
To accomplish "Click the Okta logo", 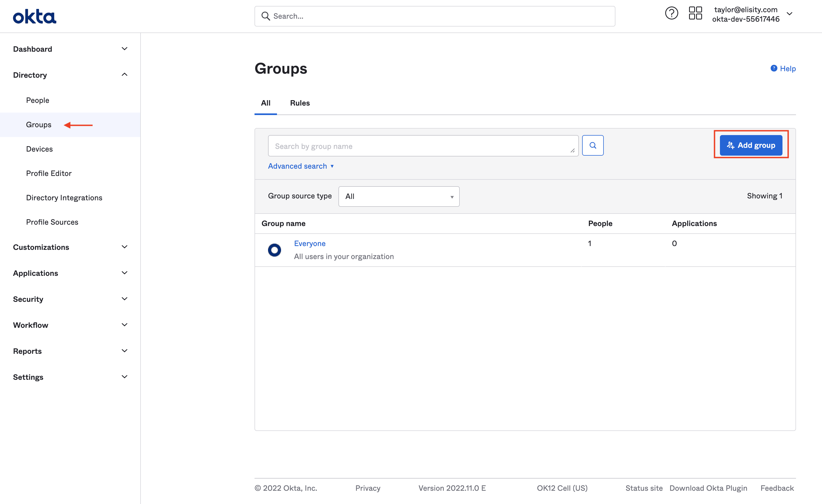I will click(35, 16).
